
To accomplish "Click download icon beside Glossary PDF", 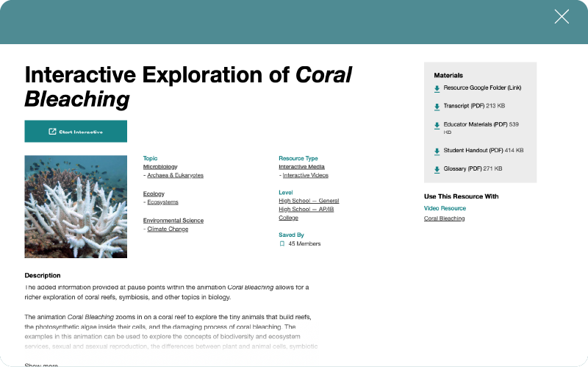I will coord(437,170).
